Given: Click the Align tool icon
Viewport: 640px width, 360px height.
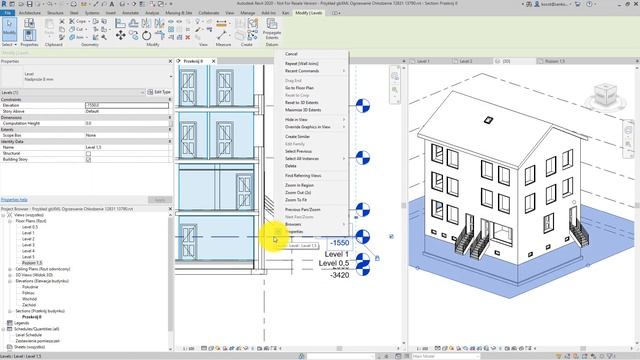Looking at the screenshot, I should click(120, 23).
